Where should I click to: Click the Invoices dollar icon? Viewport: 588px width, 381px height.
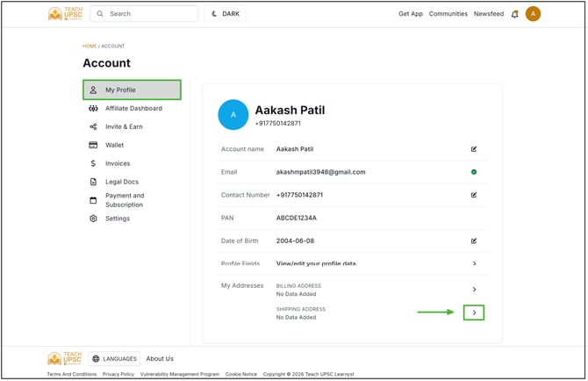tap(93, 164)
